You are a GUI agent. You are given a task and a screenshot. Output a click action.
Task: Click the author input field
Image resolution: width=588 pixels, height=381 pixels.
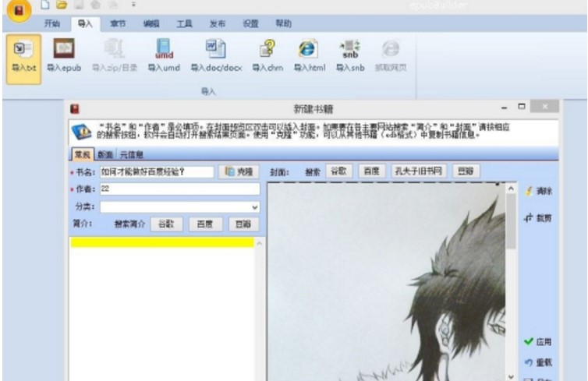pyautogui.click(x=179, y=189)
